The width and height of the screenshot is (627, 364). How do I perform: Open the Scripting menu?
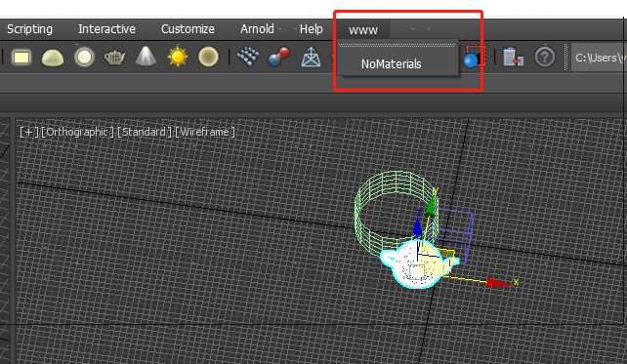point(29,29)
